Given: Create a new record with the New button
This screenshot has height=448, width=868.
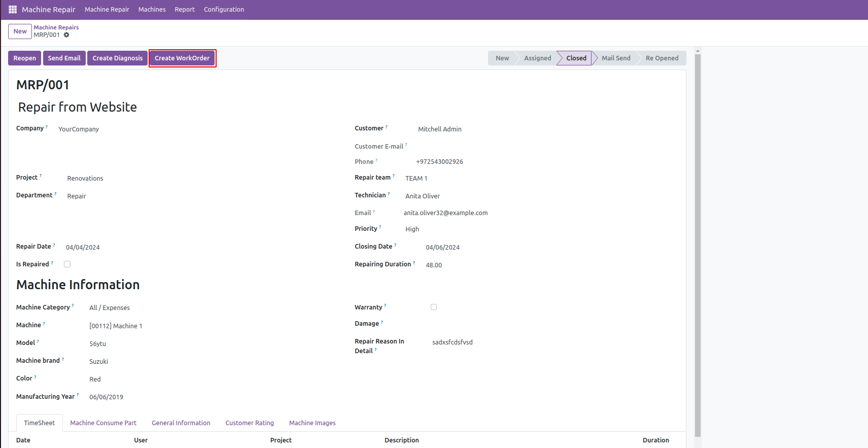Looking at the screenshot, I should [20, 31].
